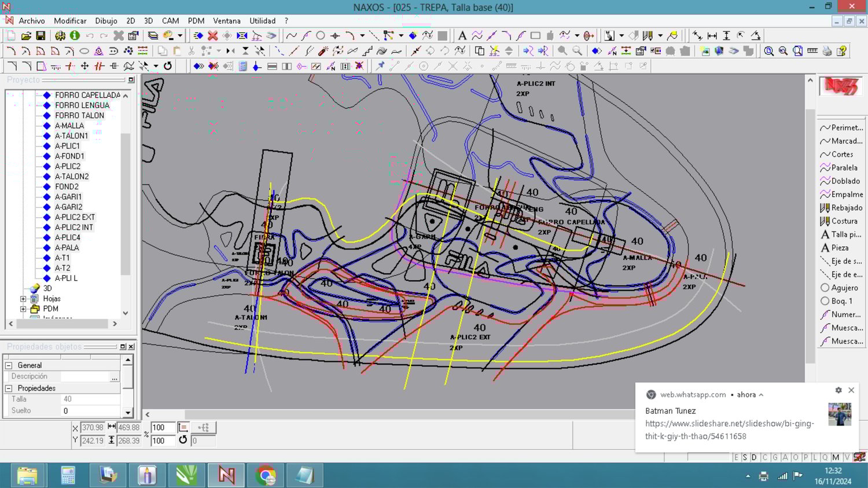Image resolution: width=868 pixels, height=488 pixels.
Task: Select the circle drawing tool
Action: (320, 35)
